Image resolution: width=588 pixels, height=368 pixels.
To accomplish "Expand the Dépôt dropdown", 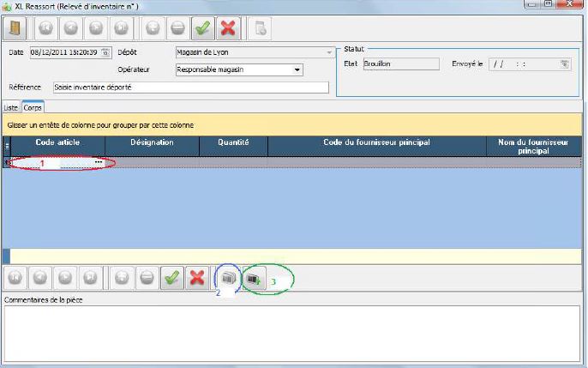I will click(328, 52).
